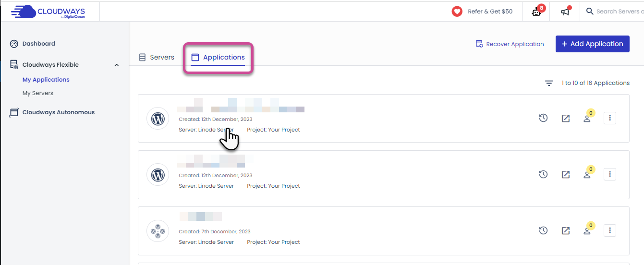This screenshot has height=265, width=644.
Task: Click the Cloudways Autonomous window icon
Action: pyautogui.click(x=14, y=112)
